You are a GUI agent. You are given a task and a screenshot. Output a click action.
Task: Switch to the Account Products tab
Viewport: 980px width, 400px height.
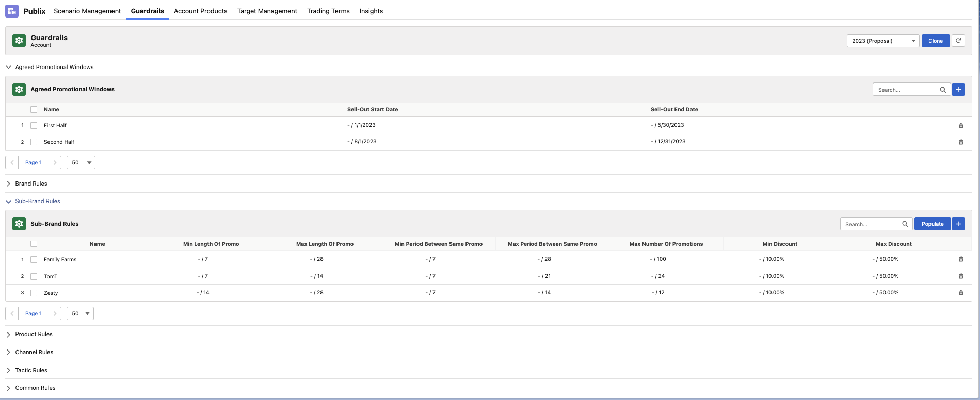click(x=201, y=11)
